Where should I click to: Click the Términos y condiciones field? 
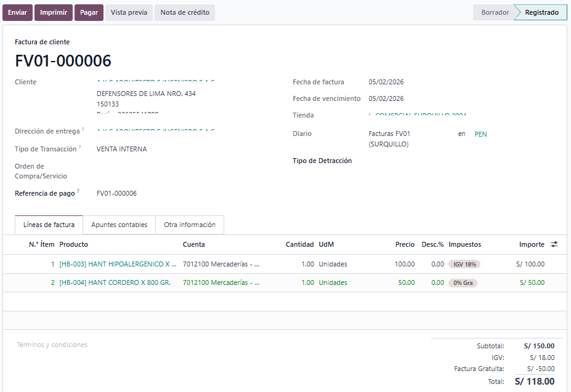tap(52, 345)
